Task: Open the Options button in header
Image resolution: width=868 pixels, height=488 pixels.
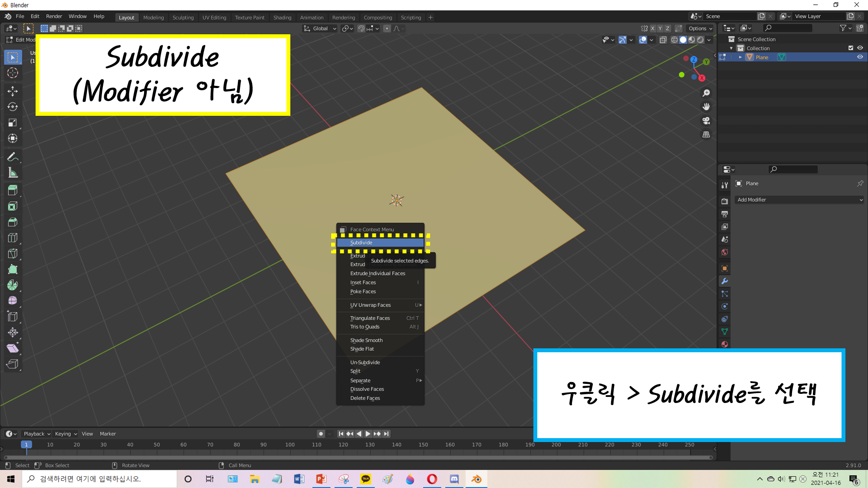Action: click(x=700, y=29)
